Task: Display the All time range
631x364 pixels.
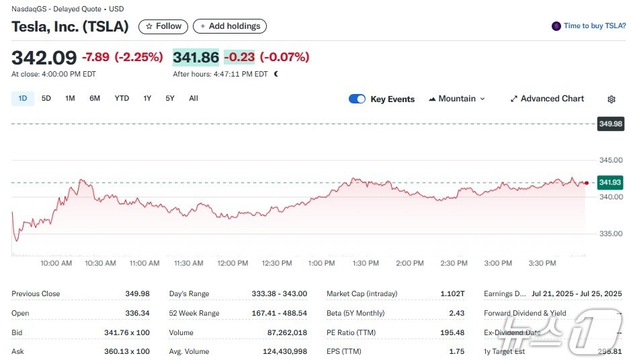Action: (x=194, y=99)
